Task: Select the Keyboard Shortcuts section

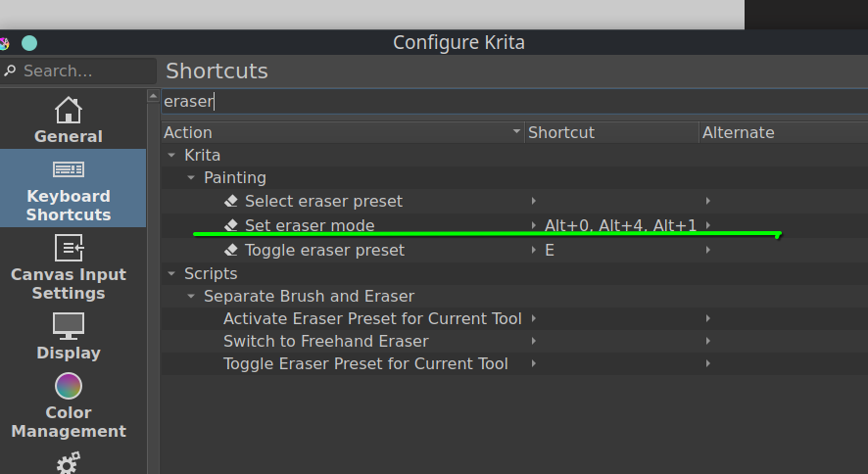Action: (x=69, y=188)
